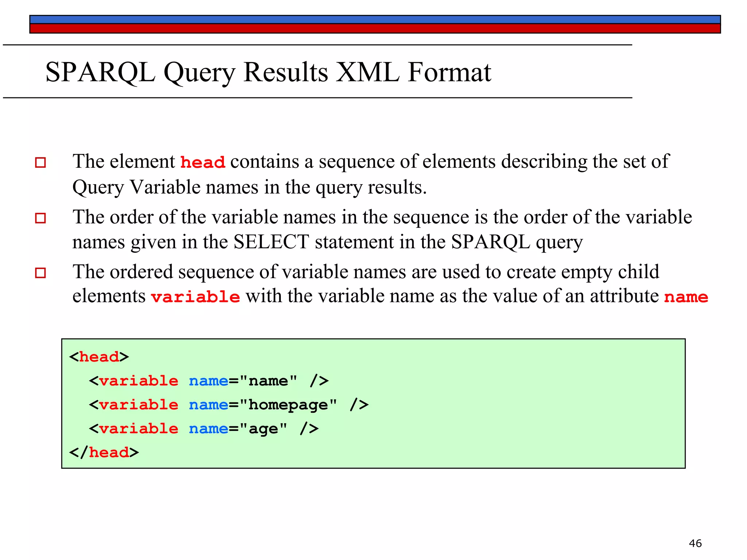The width and height of the screenshot is (747, 560).
Task: Click the closing </head> tag
Action: (x=104, y=452)
